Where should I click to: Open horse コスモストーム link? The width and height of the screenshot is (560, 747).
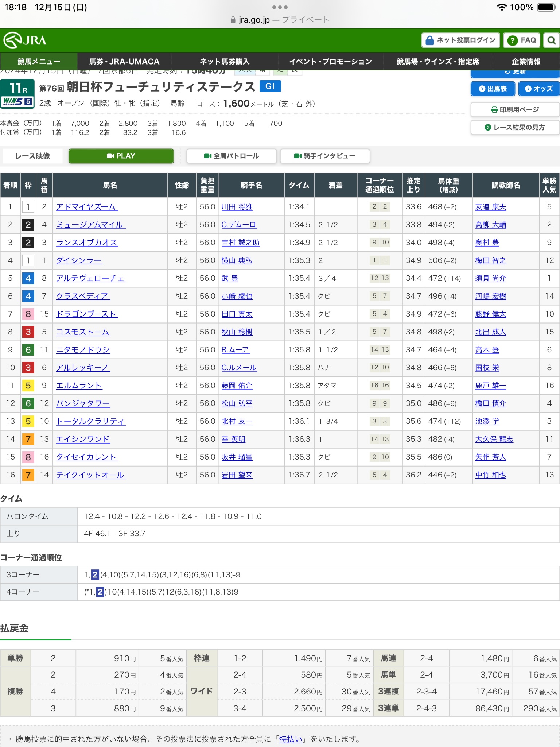pyautogui.click(x=83, y=332)
